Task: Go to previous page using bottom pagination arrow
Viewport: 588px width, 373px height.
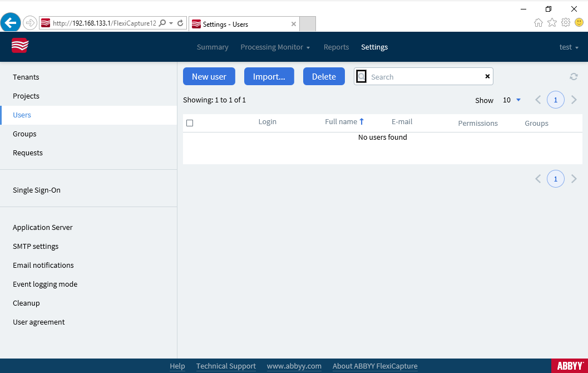Action: pos(538,179)
